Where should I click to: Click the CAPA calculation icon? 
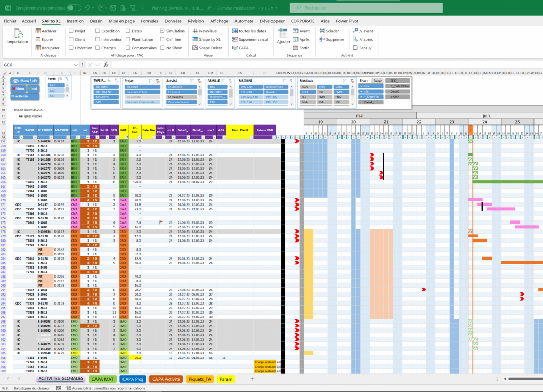(234, 48)
